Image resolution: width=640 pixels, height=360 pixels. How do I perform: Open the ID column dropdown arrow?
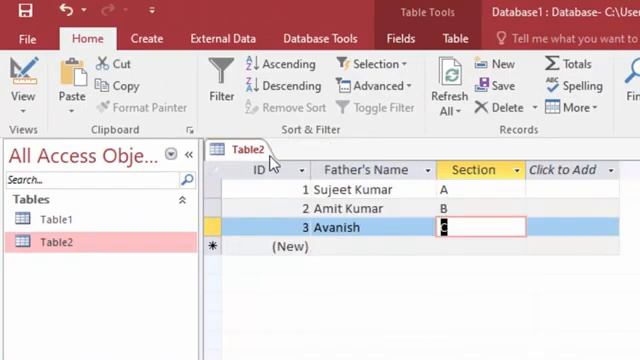coord(302,170)
